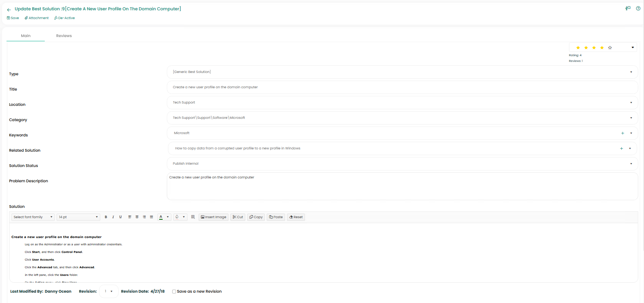The image size is (644, 303).
Task: Apply italic formatting in the editor toolbar
Action: 113,217
